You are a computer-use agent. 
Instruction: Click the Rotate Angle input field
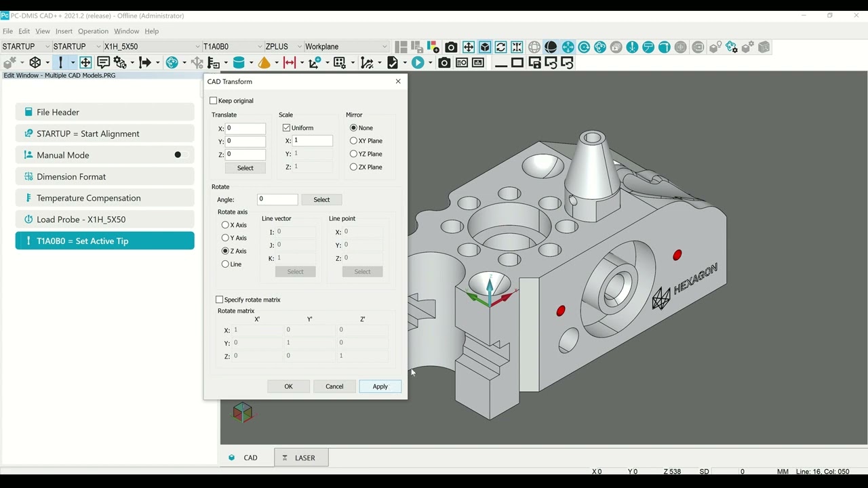pos(278,199)
